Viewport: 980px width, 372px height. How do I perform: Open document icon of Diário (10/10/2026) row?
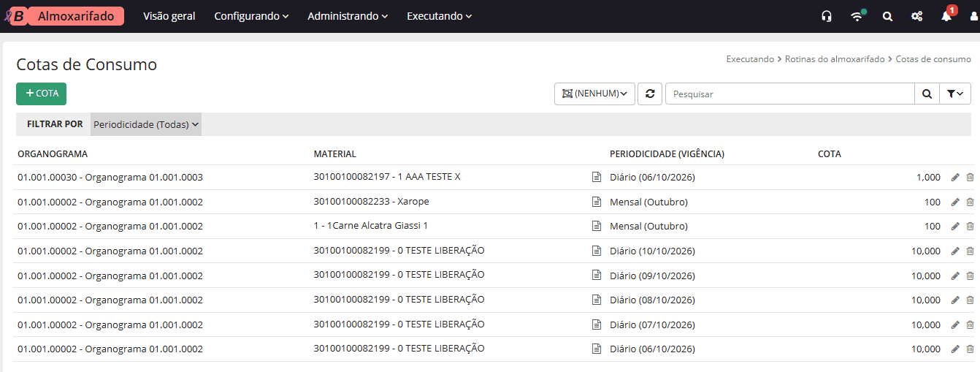point(597,251)
